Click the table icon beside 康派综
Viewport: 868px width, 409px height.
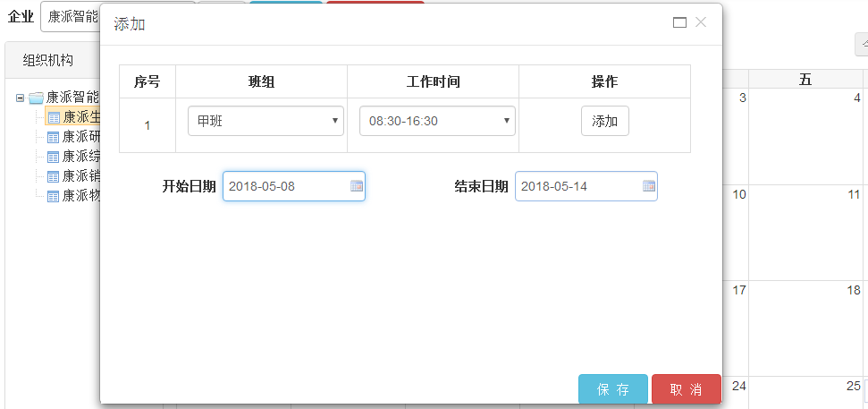(x=53, y=157)
